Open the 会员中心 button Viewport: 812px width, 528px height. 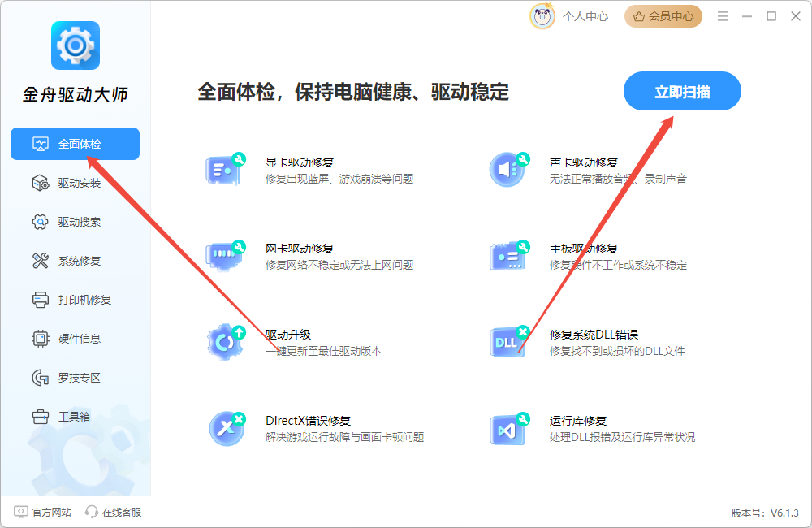tap(663, 16)
